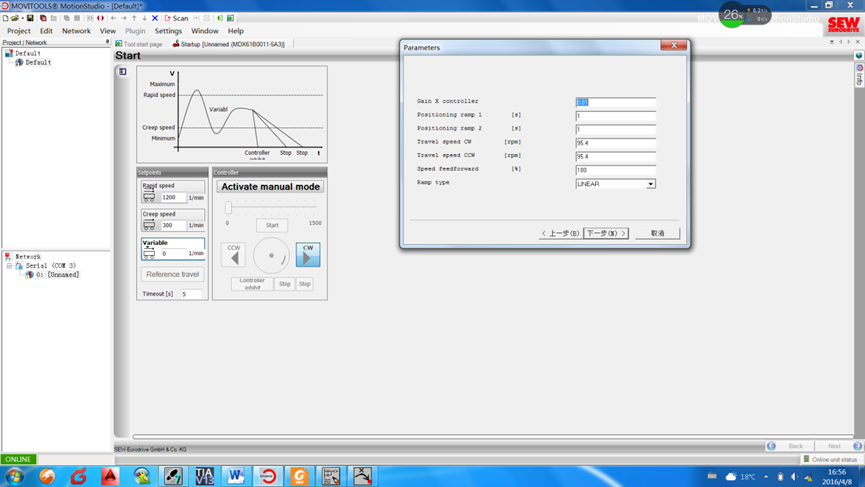Click the CCW direction arrow button

(234, 255)
